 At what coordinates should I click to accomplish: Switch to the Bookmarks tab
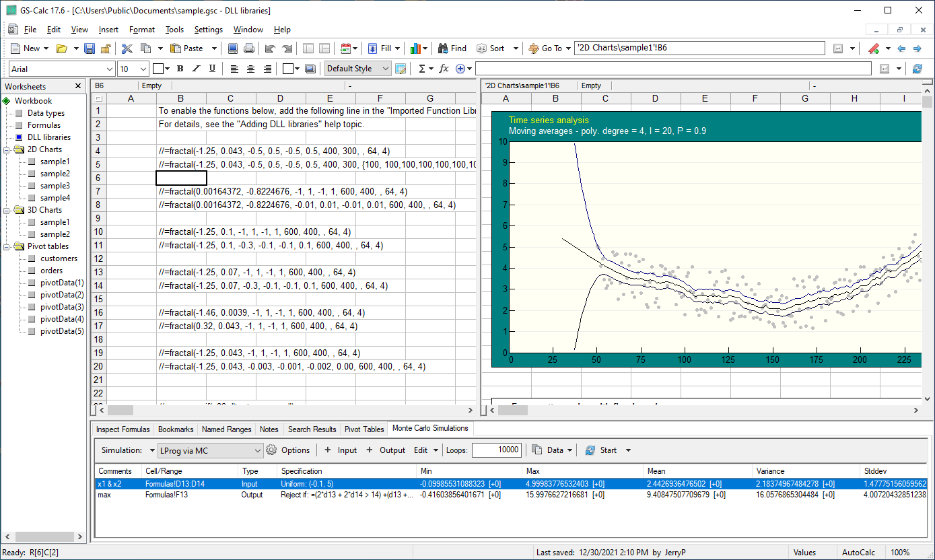click(176, 429)
